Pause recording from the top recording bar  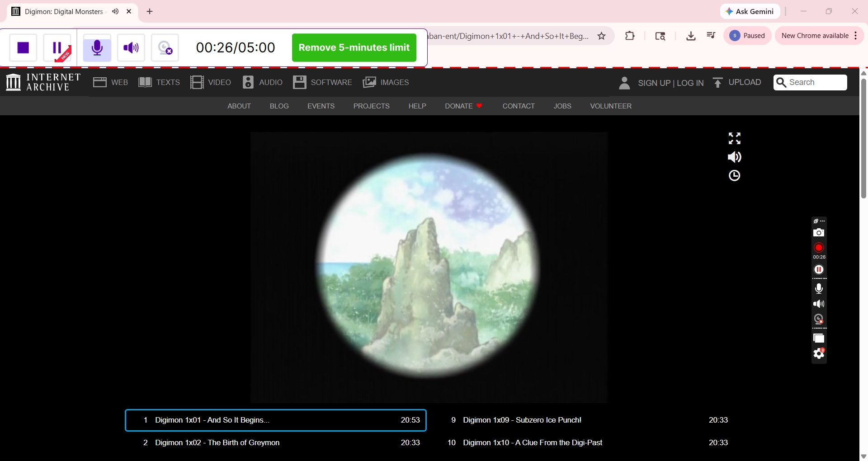point(57,47)
